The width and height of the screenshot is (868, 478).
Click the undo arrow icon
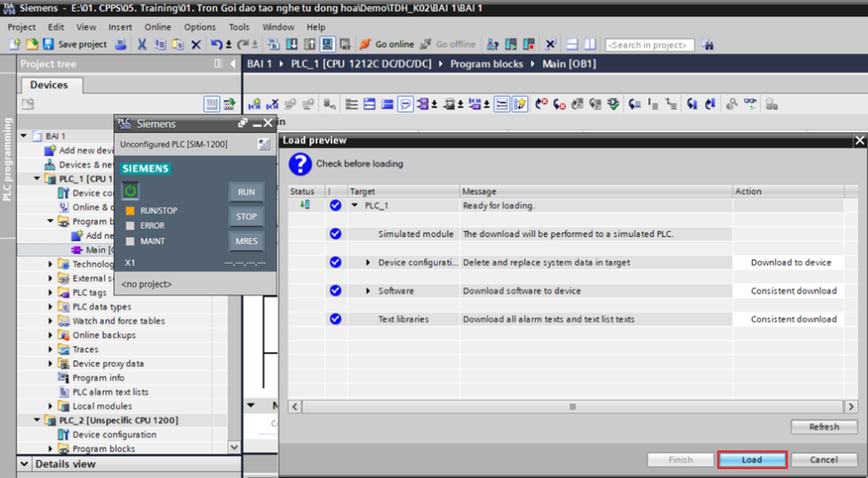click(216, 44)
